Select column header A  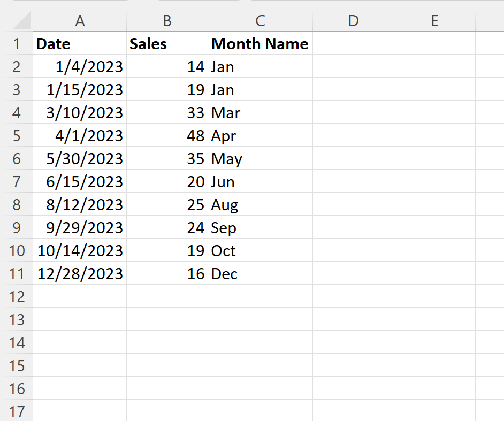[x=79, y=21]
